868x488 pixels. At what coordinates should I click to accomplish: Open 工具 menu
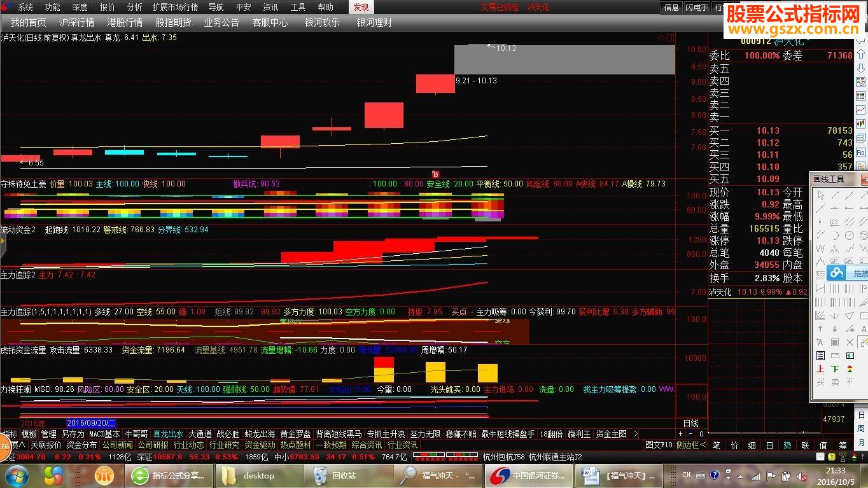[298, 7]
